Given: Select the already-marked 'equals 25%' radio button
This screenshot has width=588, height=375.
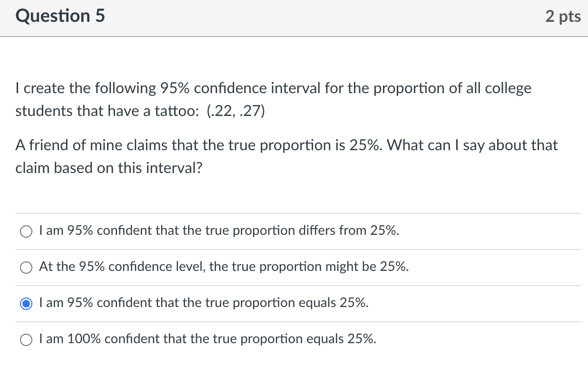Looking at the screenshot, I should click(26, 304).
